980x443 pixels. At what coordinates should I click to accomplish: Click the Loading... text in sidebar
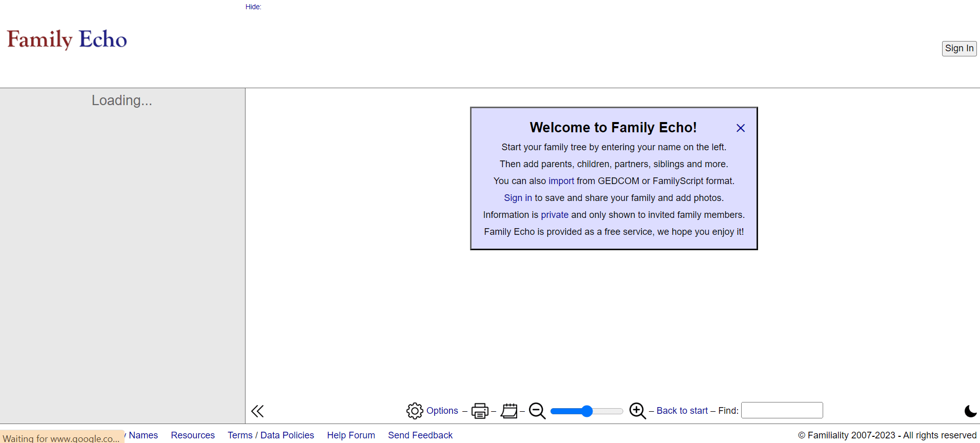(x=122, y=100)
